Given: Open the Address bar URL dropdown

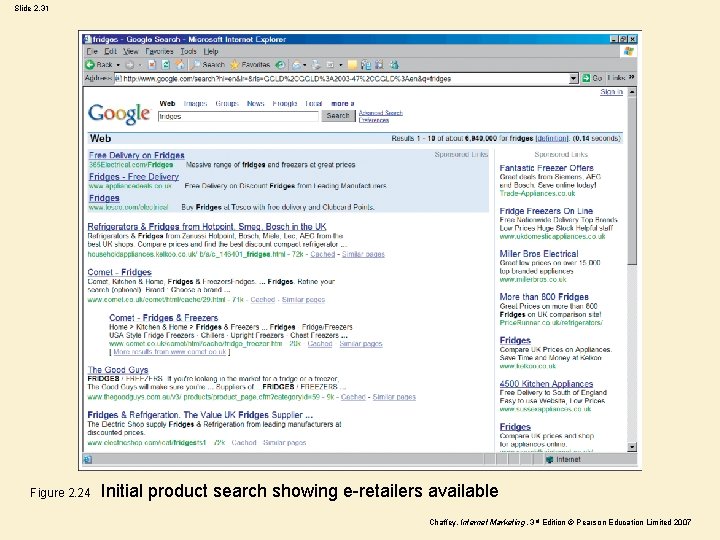Looking at the screenshot, I should (x=573, y=79).
